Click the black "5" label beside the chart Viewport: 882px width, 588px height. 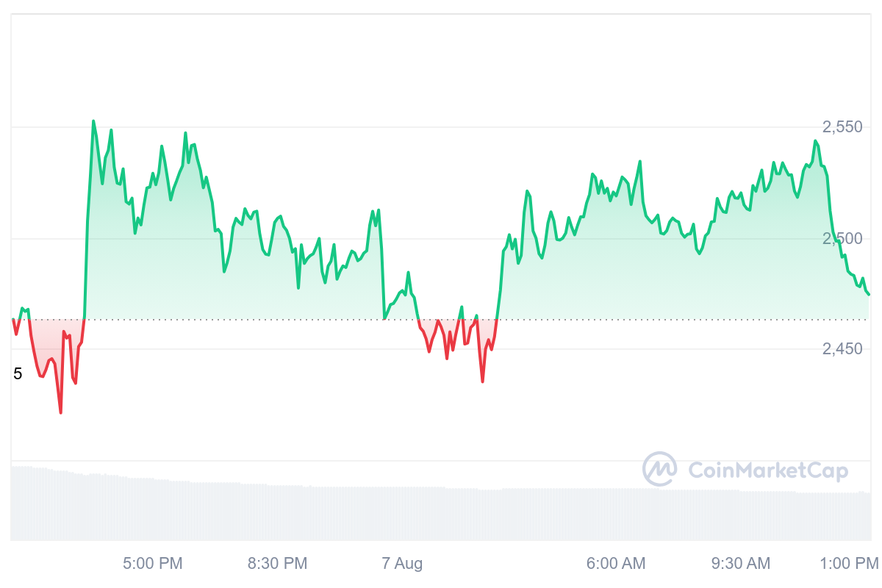(x=18, y=374)
